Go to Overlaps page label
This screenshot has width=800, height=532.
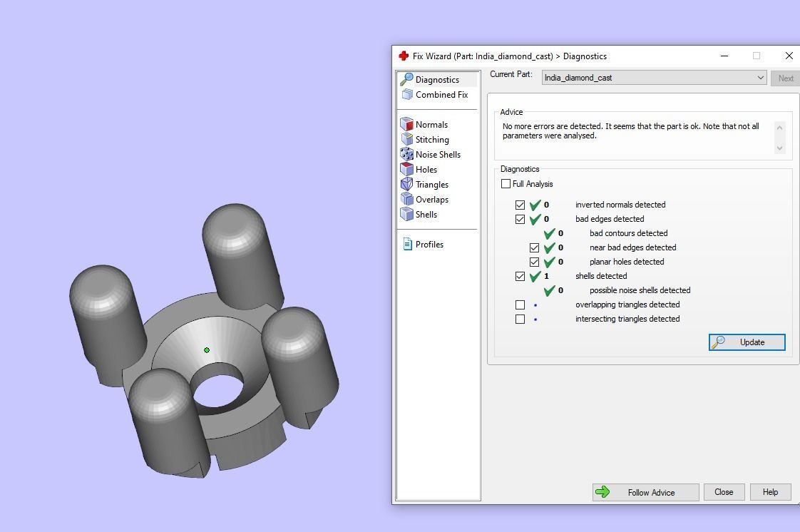[x=431, y=200]
